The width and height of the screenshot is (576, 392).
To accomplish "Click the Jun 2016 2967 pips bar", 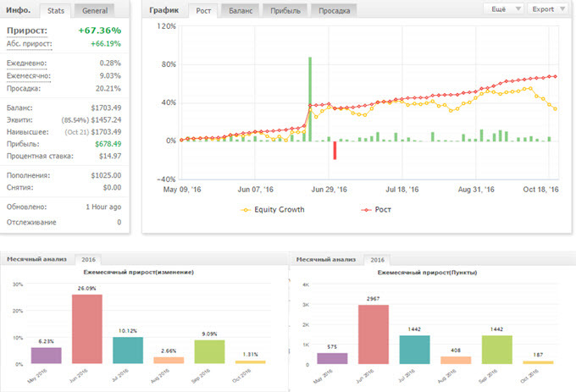I will [374, 334].
